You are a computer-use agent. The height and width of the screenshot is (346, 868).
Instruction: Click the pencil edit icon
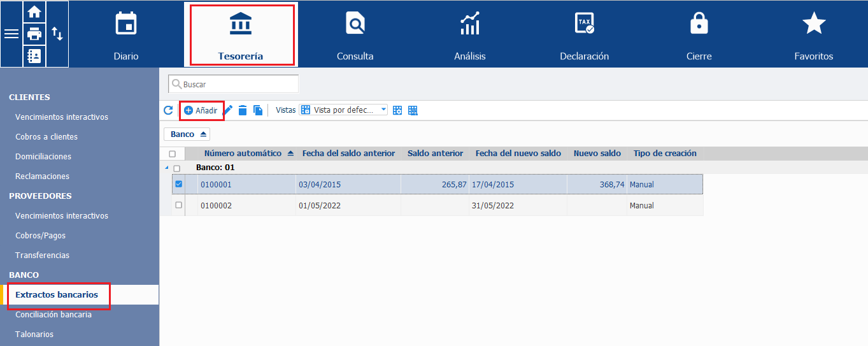point(229,110)
